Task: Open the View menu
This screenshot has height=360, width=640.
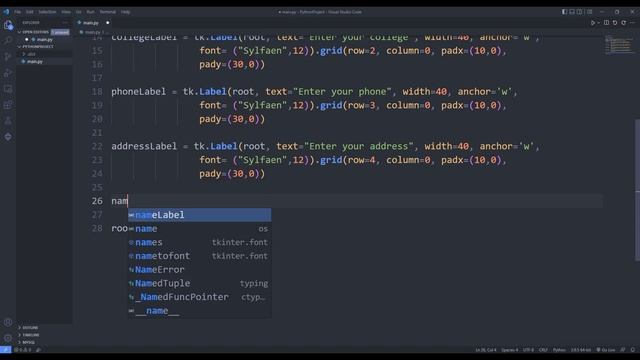Action: click(66, 12)
